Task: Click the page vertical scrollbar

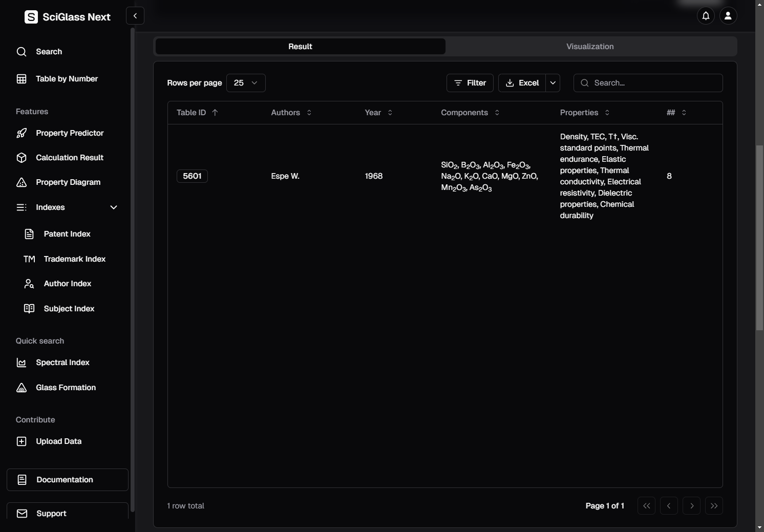Action: tap(759, 238)
